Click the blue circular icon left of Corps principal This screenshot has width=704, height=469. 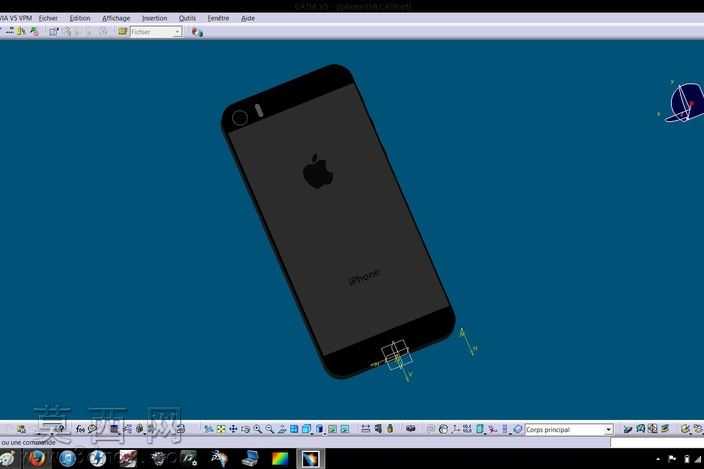coord(517,429)
